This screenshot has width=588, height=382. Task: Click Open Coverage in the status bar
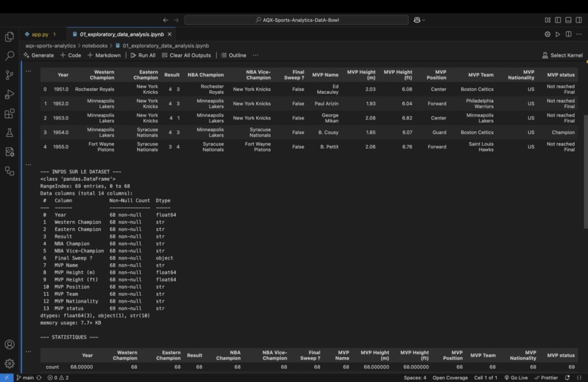(450, 378)
